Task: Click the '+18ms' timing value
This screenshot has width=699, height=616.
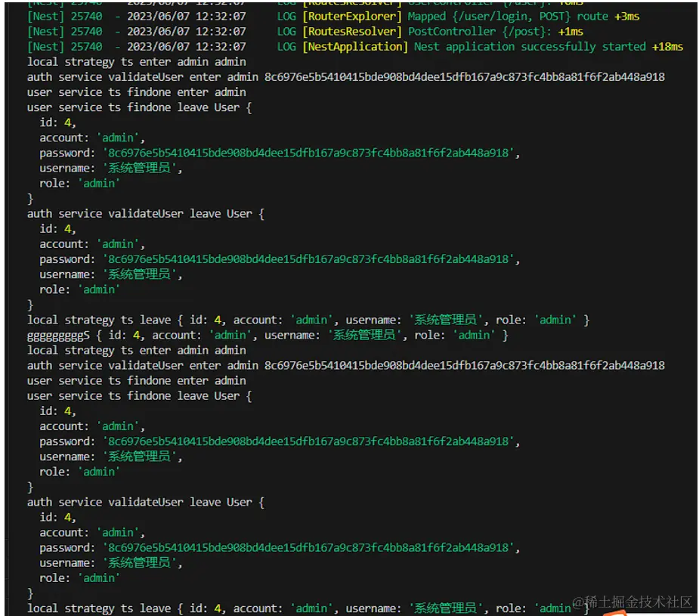Action: (x=667, y=47)
